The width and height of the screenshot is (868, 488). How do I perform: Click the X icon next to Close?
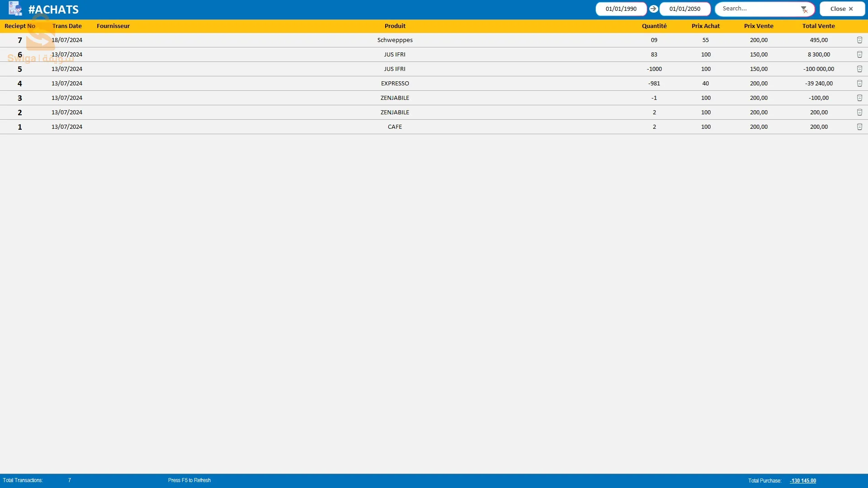851,9
